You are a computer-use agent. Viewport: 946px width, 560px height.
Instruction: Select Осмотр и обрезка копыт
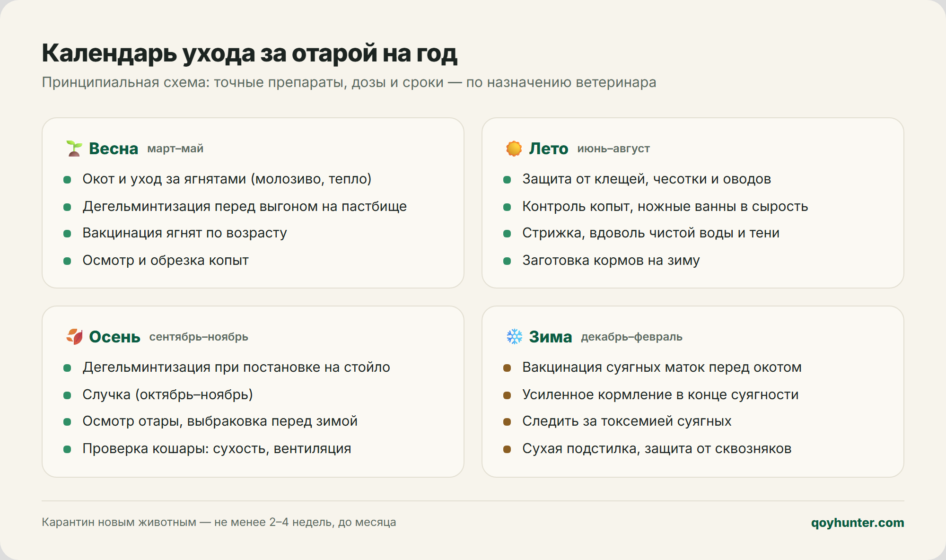[x=166, y=261]
